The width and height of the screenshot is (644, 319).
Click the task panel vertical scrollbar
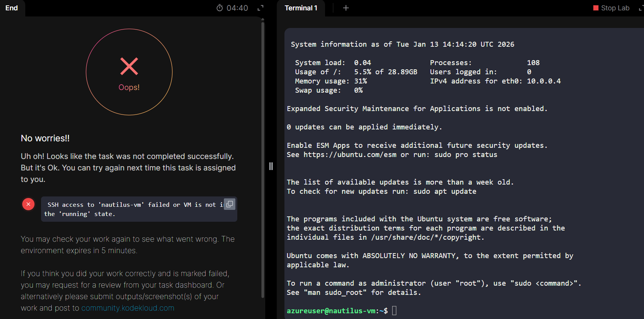(x=263, y=153)
